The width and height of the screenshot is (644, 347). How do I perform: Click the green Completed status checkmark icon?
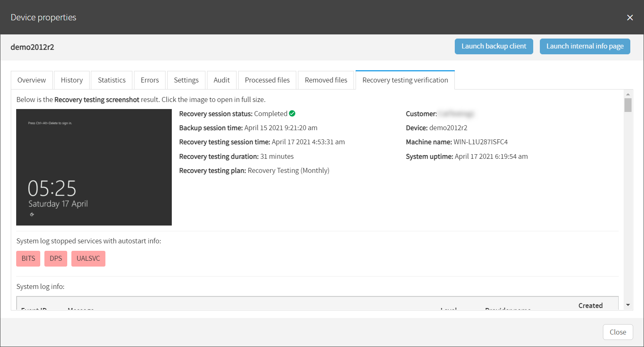click(x=292, y=114)
